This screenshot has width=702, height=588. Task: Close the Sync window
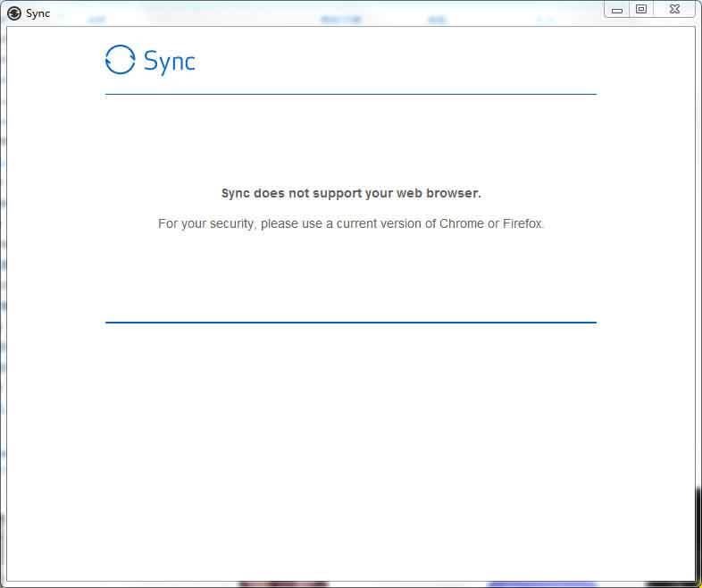(x=674, y=10)
